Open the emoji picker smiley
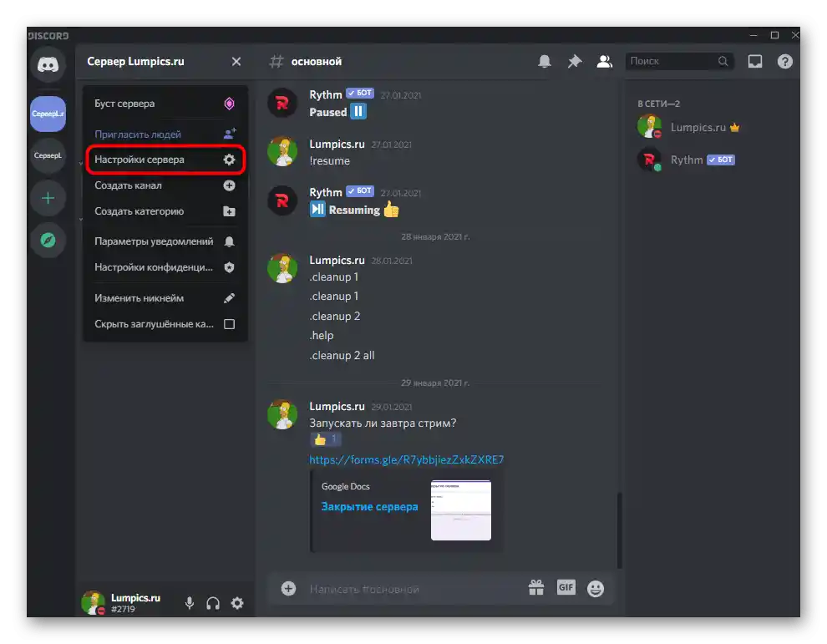Screen dimensions: 827x644 pyautogui.click(x=596, y=588)
